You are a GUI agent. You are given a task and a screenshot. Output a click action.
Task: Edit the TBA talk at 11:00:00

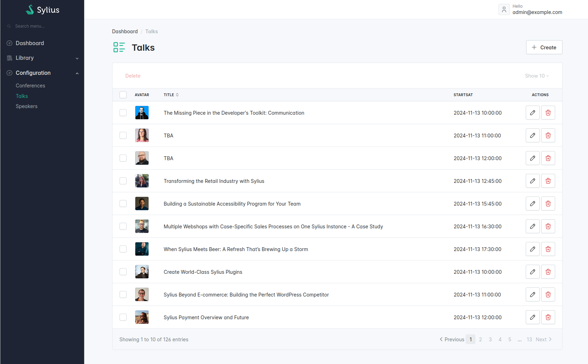pos(532,135)
